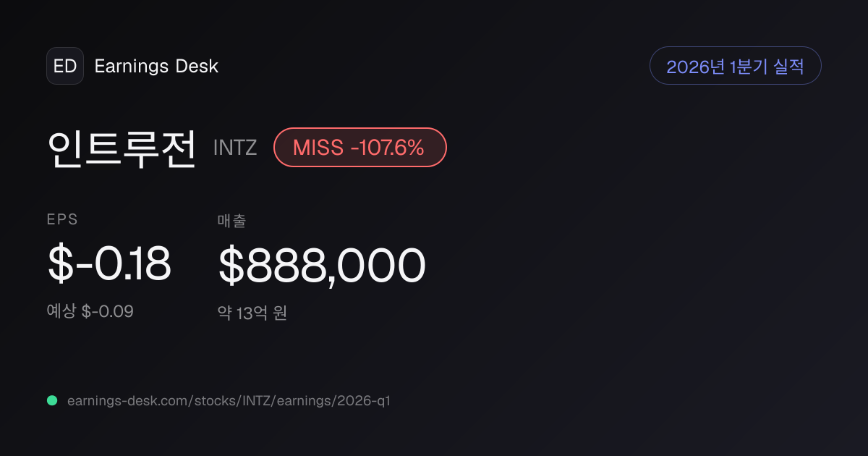Click the EPS label

[62, 220]
